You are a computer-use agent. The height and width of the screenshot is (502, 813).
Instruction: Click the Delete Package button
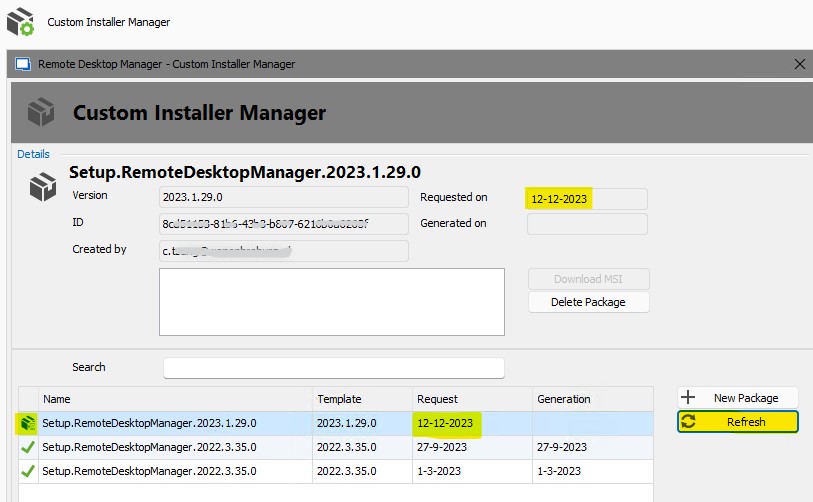588,302
